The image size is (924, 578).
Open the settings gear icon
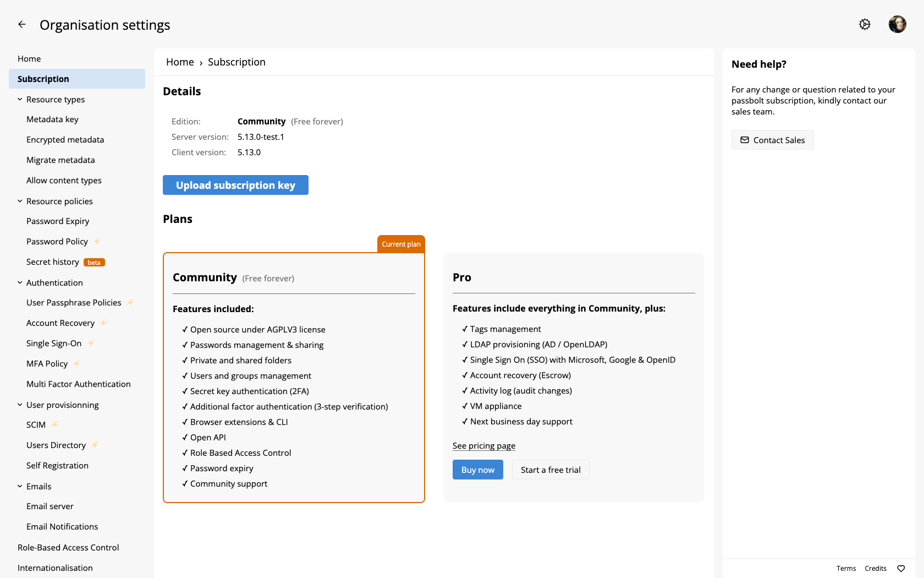[865, 24]
